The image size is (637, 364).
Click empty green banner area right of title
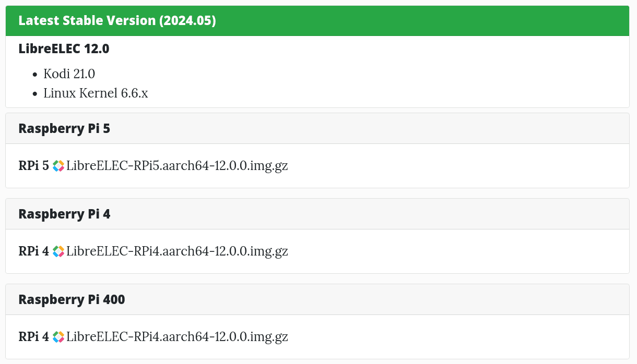418,21
